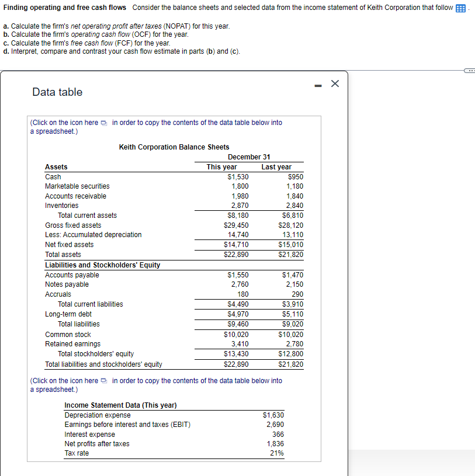This screenshot has height=476, width=475.
Task: Click the Keith Corporation Balance Sheets title
Action: coord(174,147)
